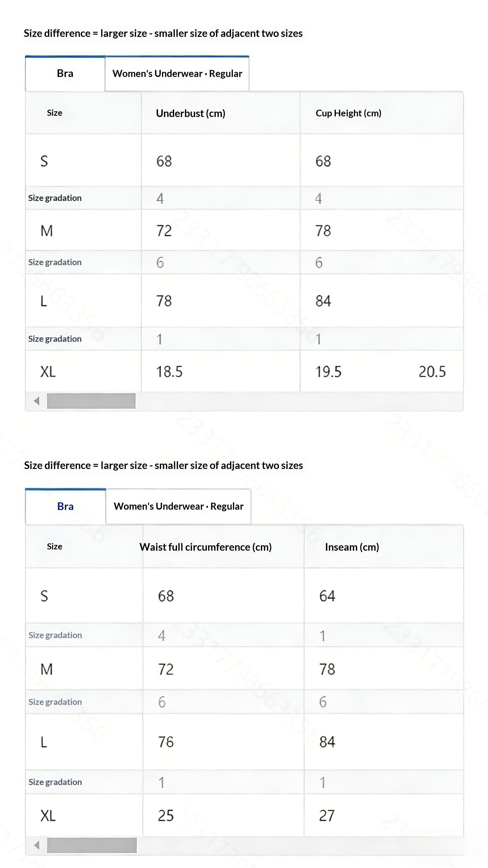The image size is (488, 868).
Task: Select Bra tab above the Waist circumference table
Action: click(65, 506)
